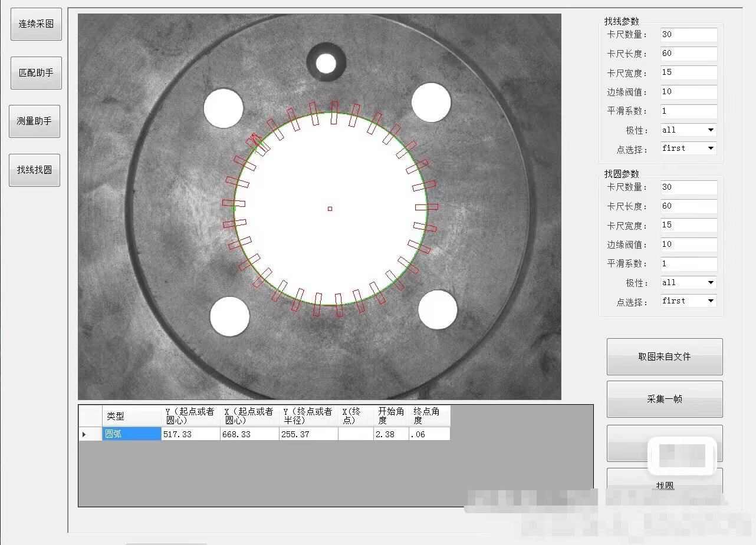Click the 类型 column header
This screenshot has width=756, height=545.
click(x=132, y=416)
